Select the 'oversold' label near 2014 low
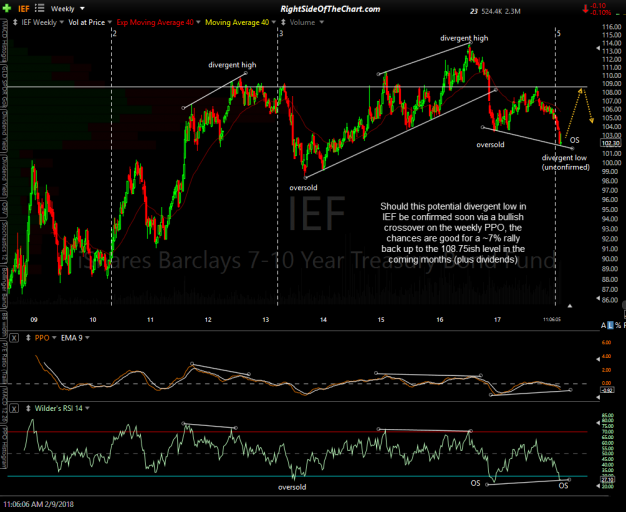Viewport: 626px width, 512px height. point(303,188)
